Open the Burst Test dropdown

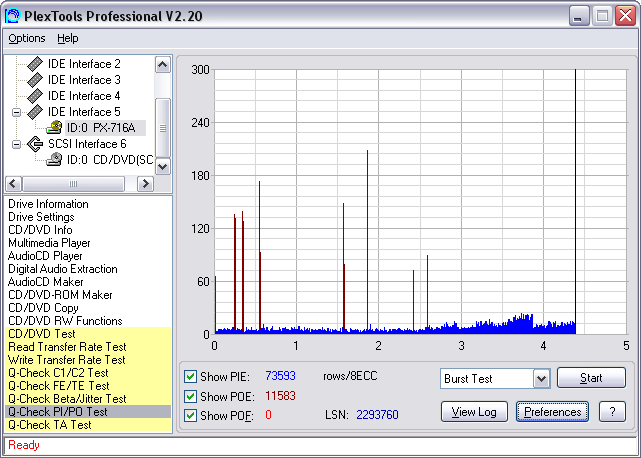point(541,379)
